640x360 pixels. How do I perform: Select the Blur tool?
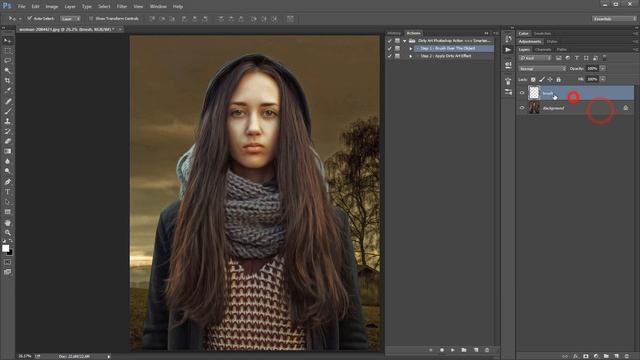coord(7,161)
